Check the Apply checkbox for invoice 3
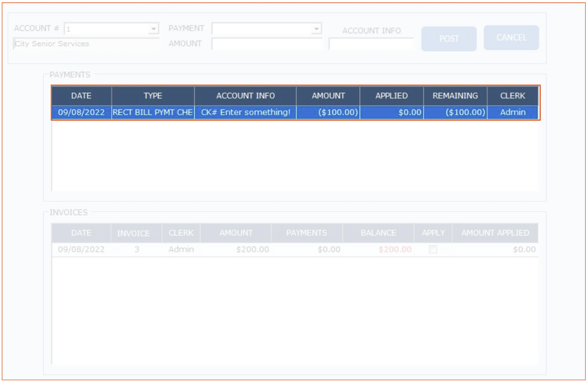The image size is (588, 382). pyautogui.click(x=433, y=250)
